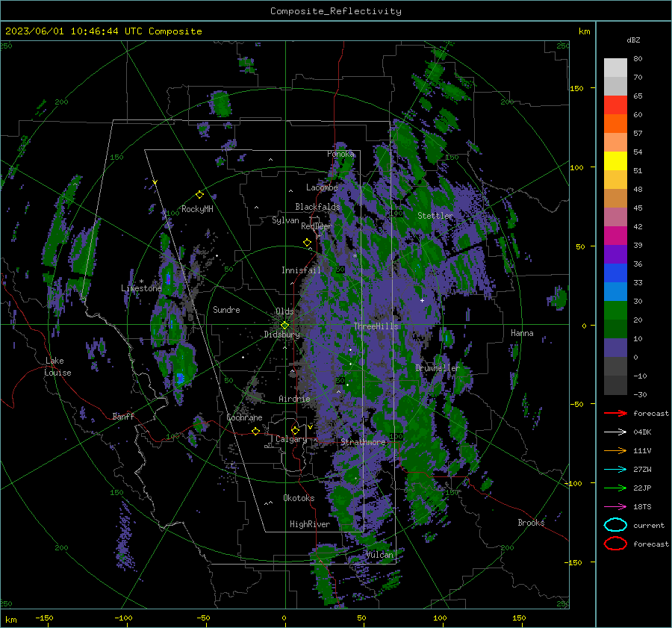Click the Stettler label
Image resolution: width=672 pixels, height=628 pixels.
[x=435, y=216]
